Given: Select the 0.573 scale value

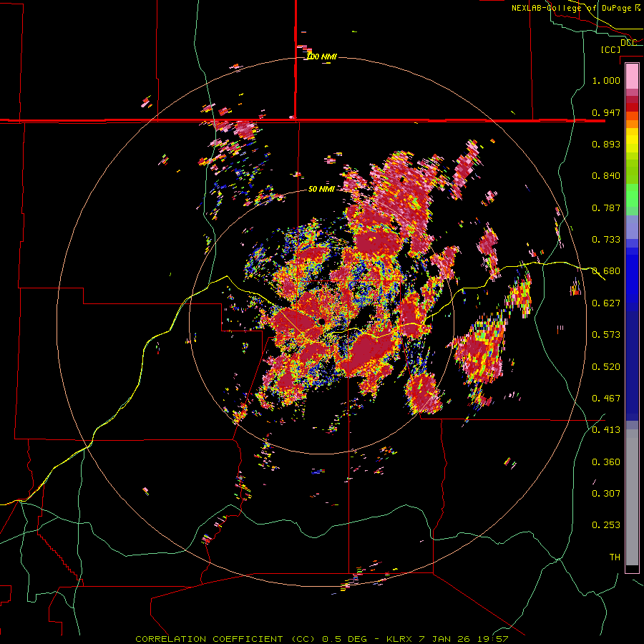Looking at the screenshot, I should point(606,335).
